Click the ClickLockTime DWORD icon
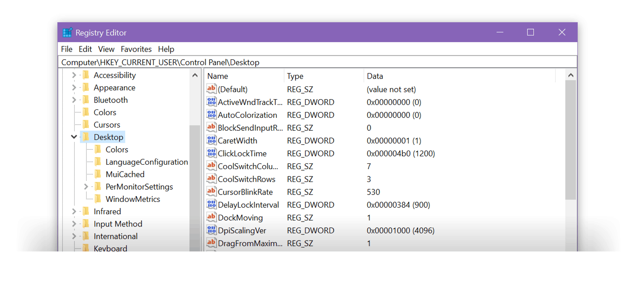The height and width of the screenshot is (291, 644). [x=211, y=153]
